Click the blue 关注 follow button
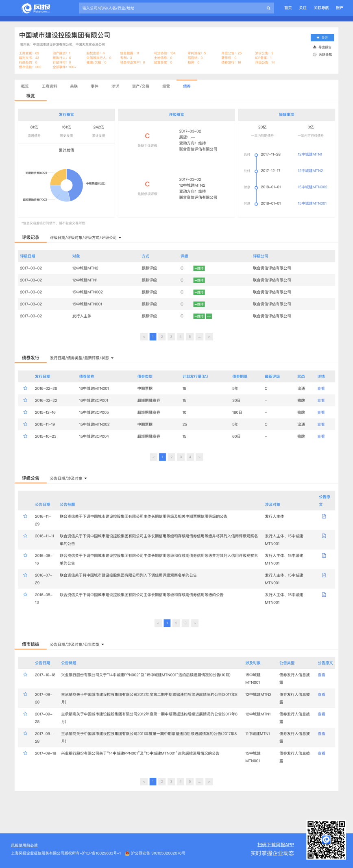This screenshot has height=868, width=353. (322, 37)
